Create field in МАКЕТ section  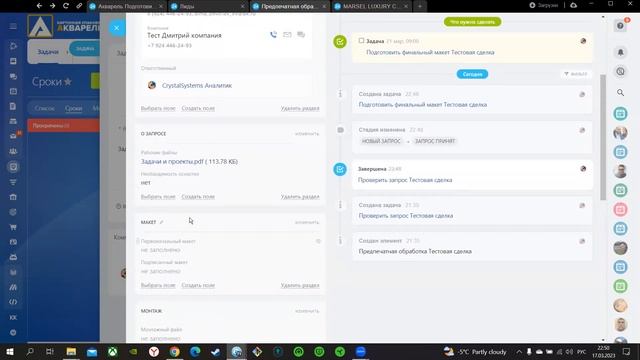click(x=198, y=285)
